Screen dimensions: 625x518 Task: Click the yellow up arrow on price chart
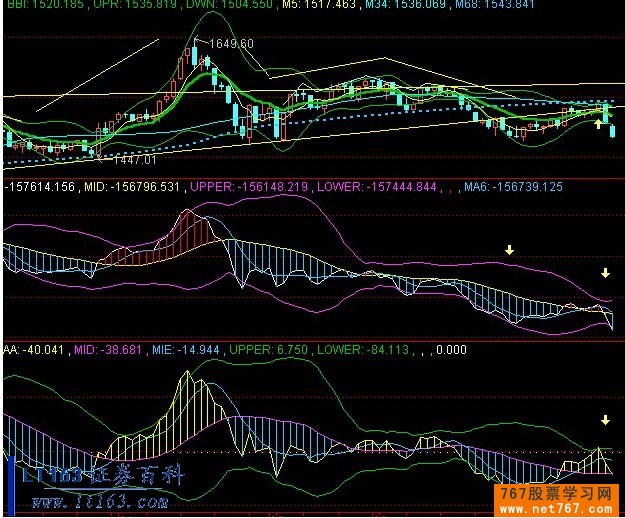click(x=599, y=123)
